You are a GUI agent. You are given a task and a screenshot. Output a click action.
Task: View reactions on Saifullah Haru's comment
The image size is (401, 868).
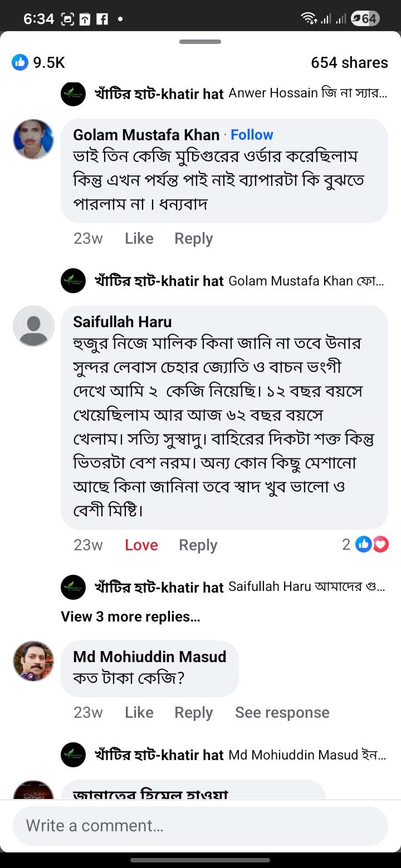(x=365, y=544)
